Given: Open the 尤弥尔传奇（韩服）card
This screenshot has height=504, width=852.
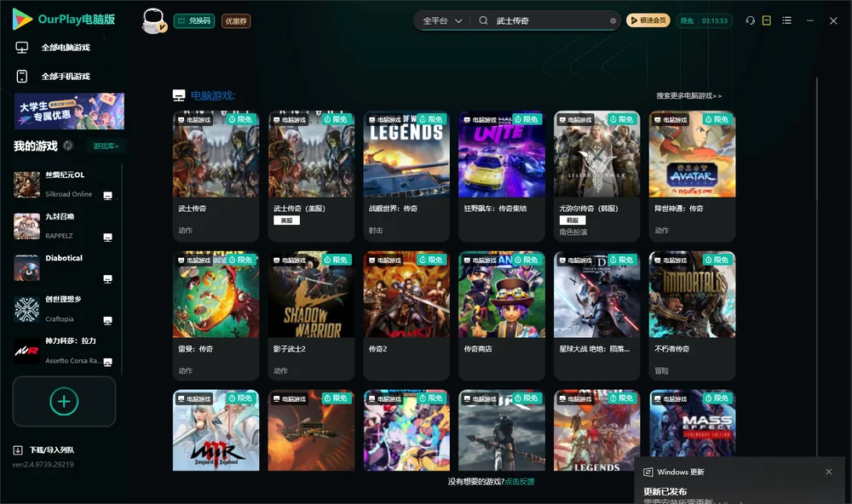Looking at the screenshot, I should point(596,176).
